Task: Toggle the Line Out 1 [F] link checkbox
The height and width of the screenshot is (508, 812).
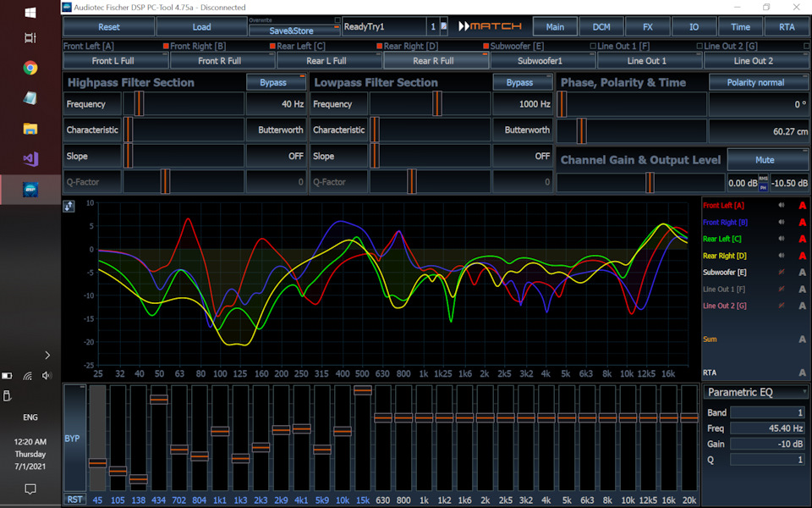Action: click(x=700, y=46)
